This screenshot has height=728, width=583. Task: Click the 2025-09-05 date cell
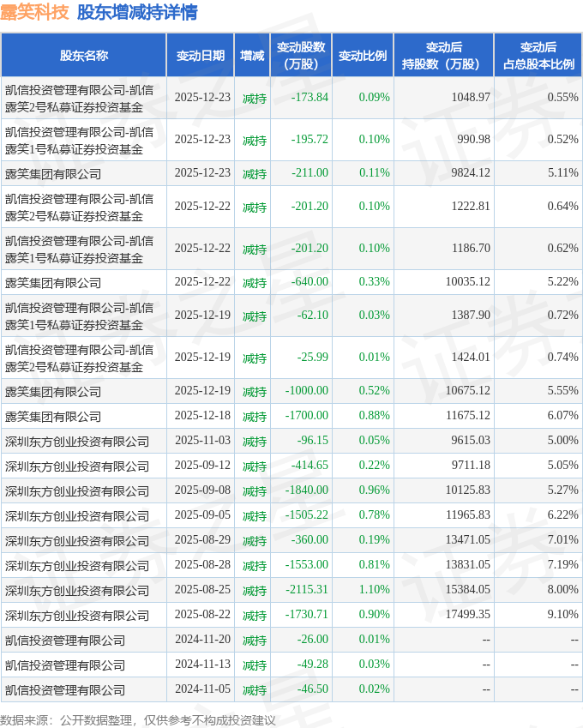pos(202,514)
